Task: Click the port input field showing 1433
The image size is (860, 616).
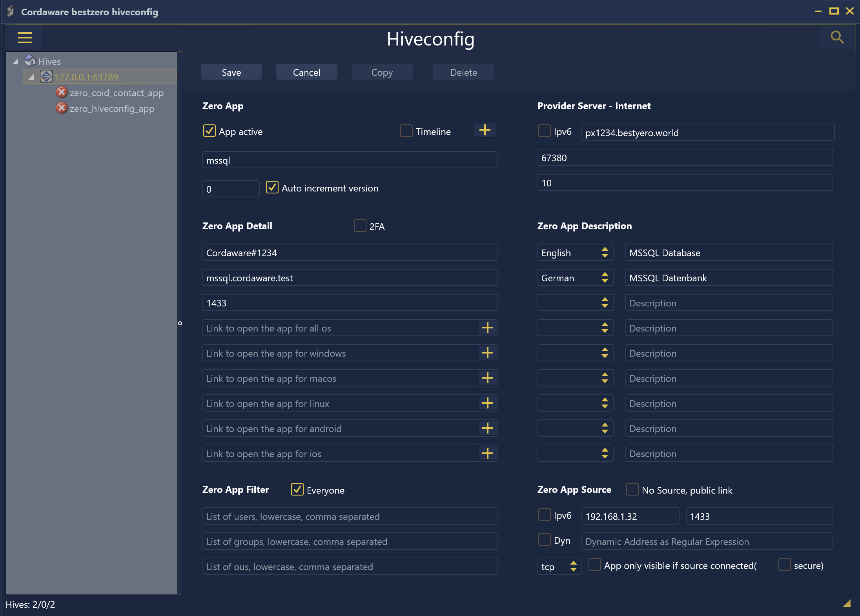Action: (x=350, y=303)
